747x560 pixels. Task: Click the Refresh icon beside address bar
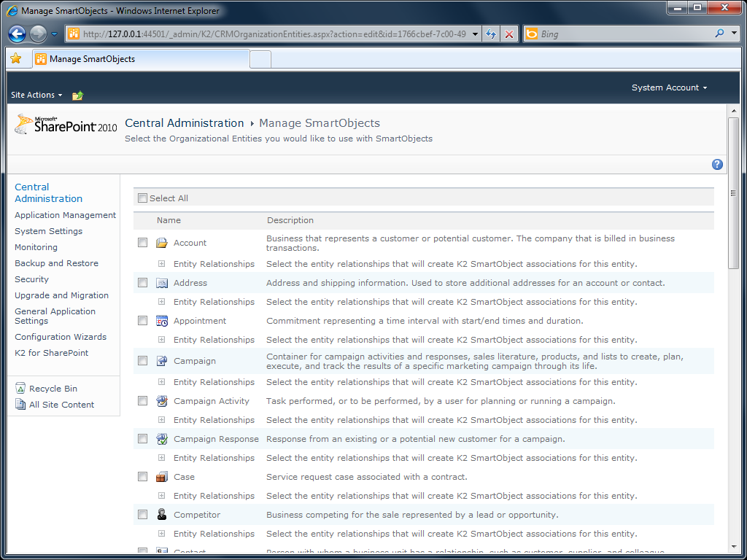pos(491,34)
